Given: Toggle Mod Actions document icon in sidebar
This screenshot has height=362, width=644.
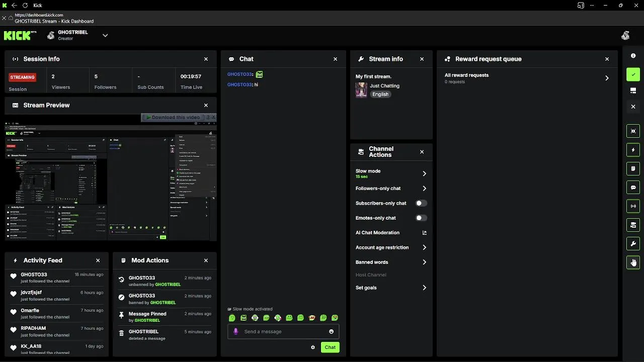Looking at the screenshot, I should (x=633, y=168).
